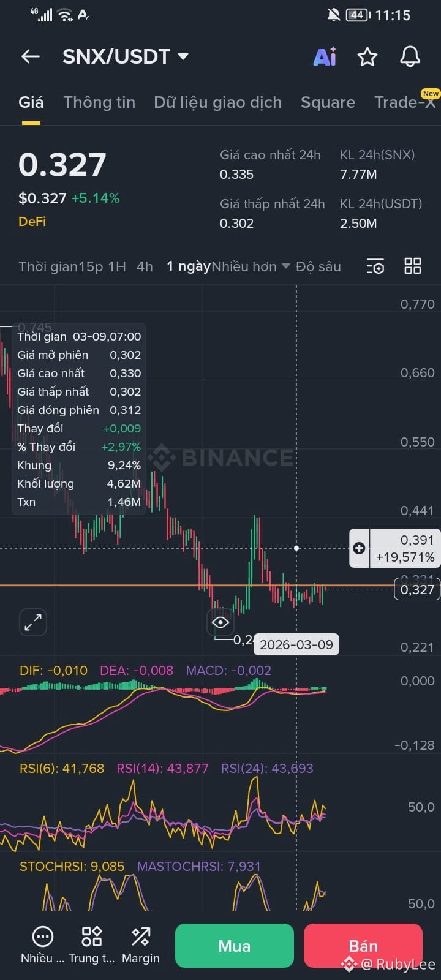
Task: Tap the Mua buy button
Action: pyautogui.click(x=235, y=946)
